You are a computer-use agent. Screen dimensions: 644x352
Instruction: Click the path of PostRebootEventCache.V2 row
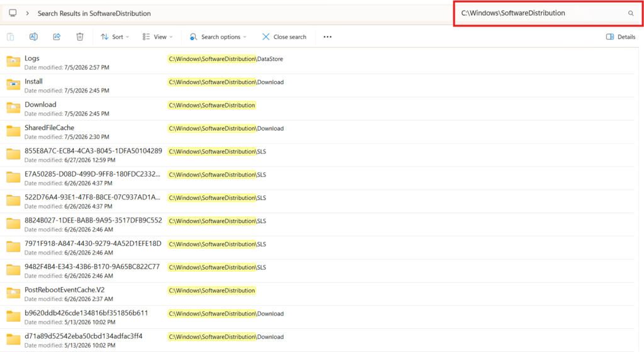[211, 290]
